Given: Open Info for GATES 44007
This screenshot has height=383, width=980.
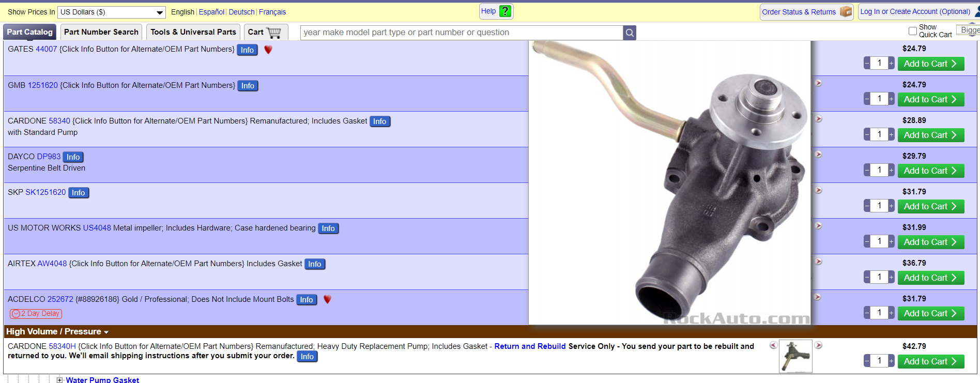Looking at the screenshot, I should click(247, 50).
